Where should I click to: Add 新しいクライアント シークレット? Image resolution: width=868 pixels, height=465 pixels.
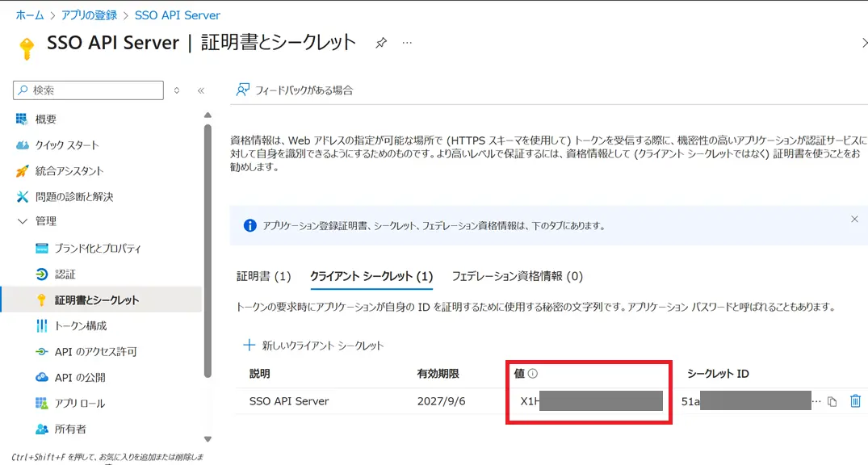[x=314, y=346]
